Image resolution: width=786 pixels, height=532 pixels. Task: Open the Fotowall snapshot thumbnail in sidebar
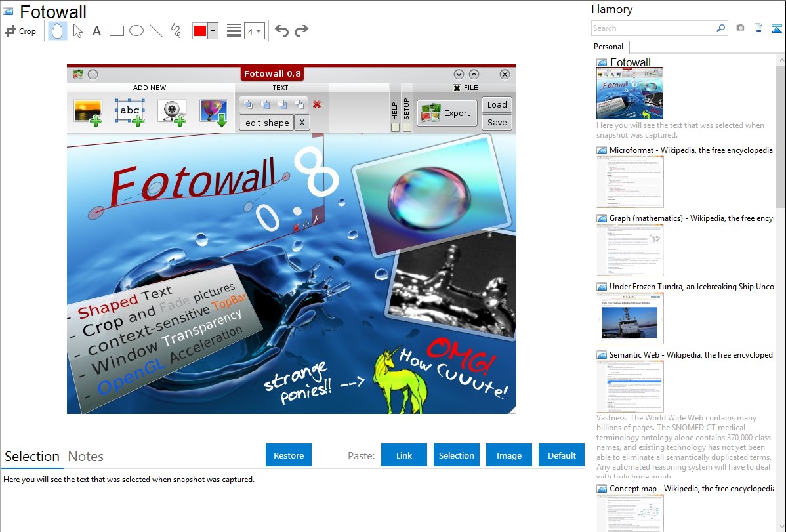point(630,94)
